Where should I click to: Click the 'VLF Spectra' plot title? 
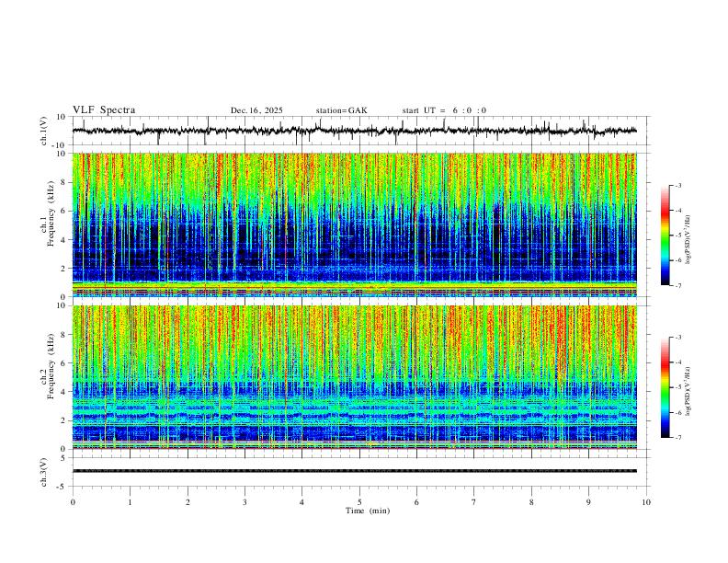(x=104, y=110)
